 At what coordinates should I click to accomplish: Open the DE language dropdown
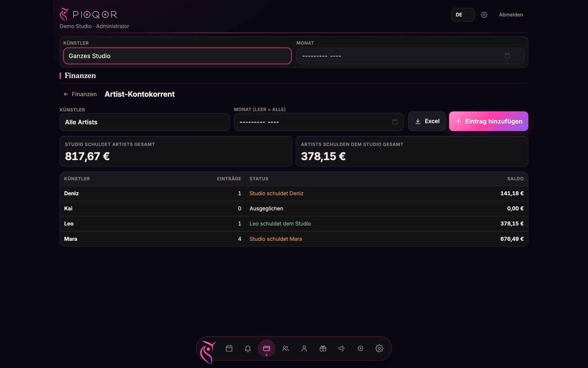[463, 15]
